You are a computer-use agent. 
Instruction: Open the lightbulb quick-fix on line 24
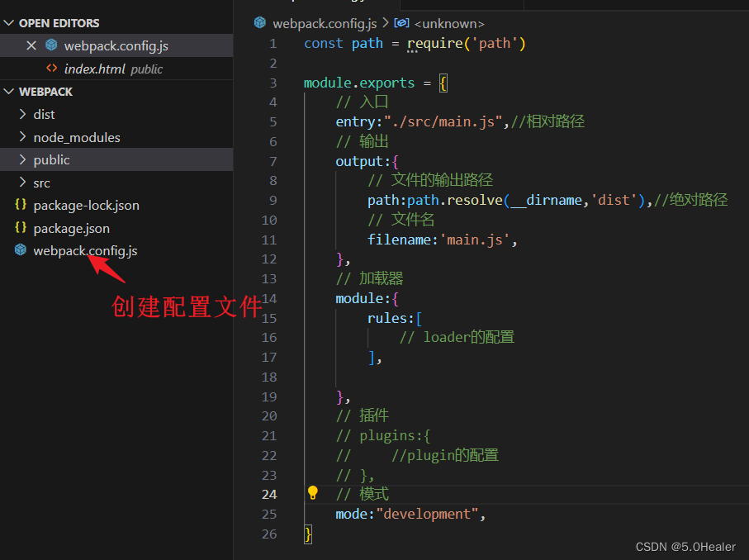312,494
